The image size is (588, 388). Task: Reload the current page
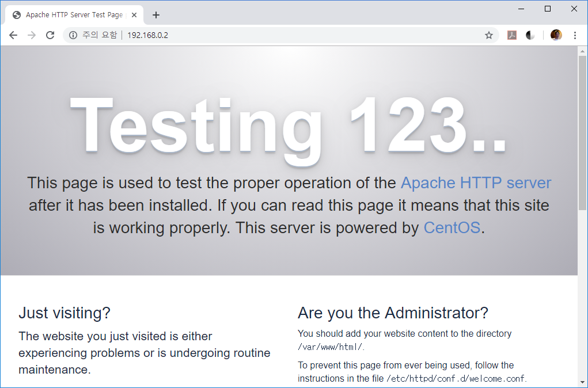pyautogui.click(x=50, y=35)
